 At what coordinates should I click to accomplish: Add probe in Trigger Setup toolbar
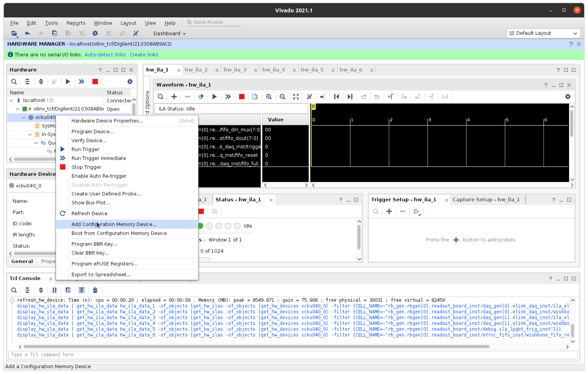pyautogui.click(x=389, y=211)
